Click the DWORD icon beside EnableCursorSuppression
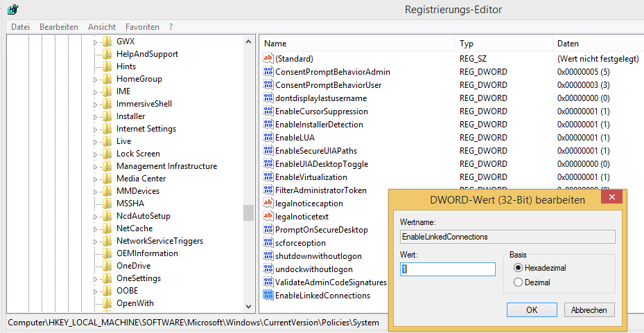The image size is (644, 333). (268, 111)
